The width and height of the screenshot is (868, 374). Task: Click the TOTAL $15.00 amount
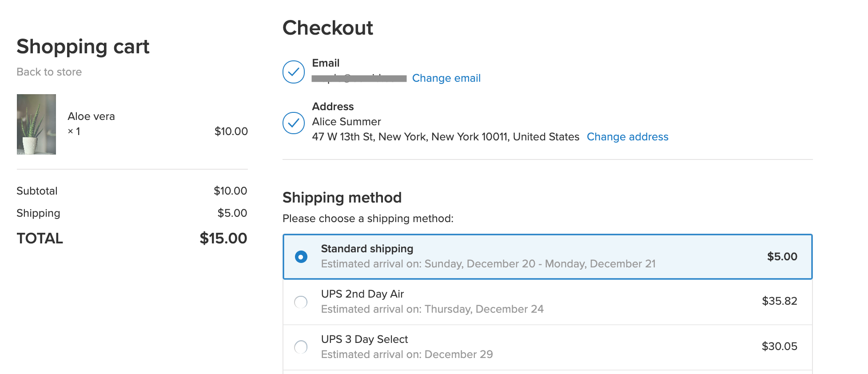click(x=223, y=239)
